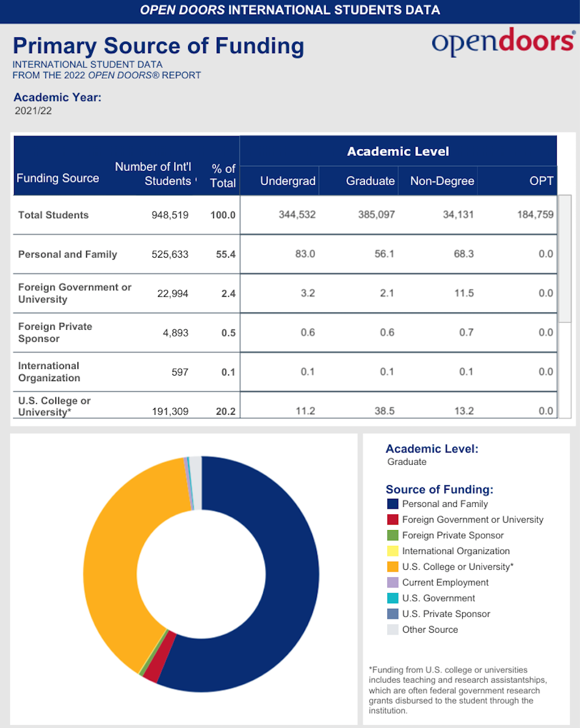Click the 56.1 graduate percentage cell
The height and width of the screenshot is (728, 580).
pos(385,254)
